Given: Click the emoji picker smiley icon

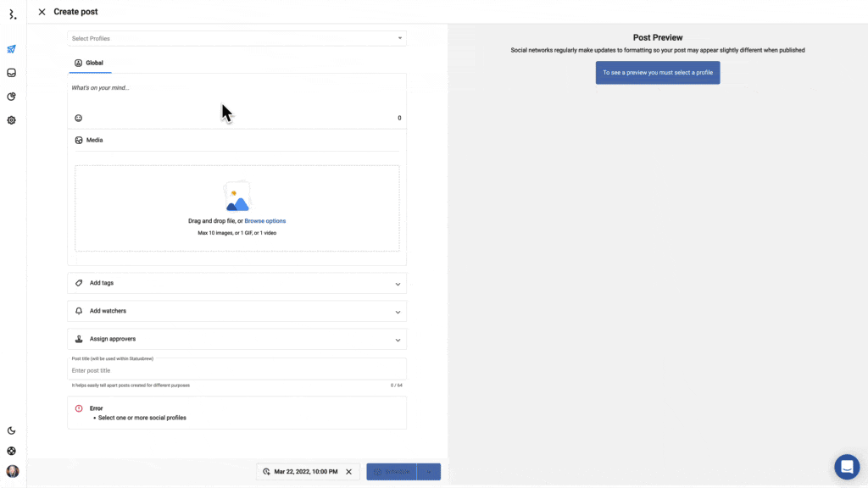Looking at the screenshot, I should coord(79,119).
